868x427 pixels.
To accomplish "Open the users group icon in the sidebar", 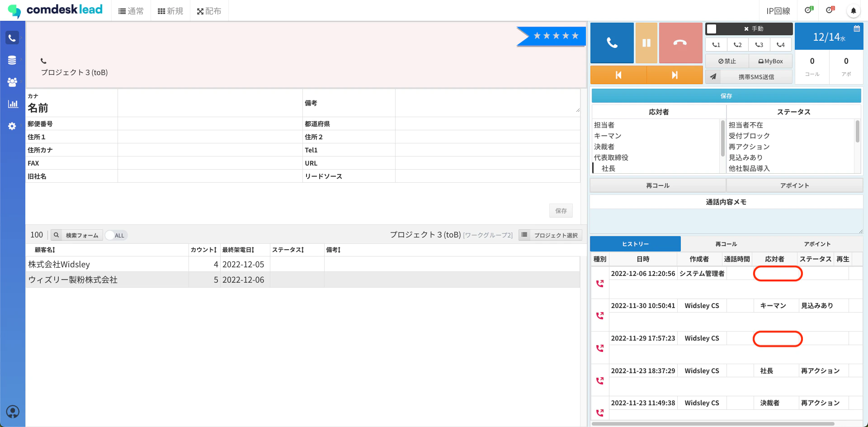I will click(12, 82).
